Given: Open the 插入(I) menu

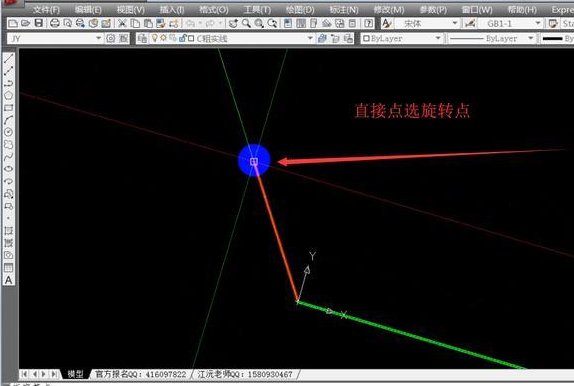Looking at the screenshot, I should point(172,10).
